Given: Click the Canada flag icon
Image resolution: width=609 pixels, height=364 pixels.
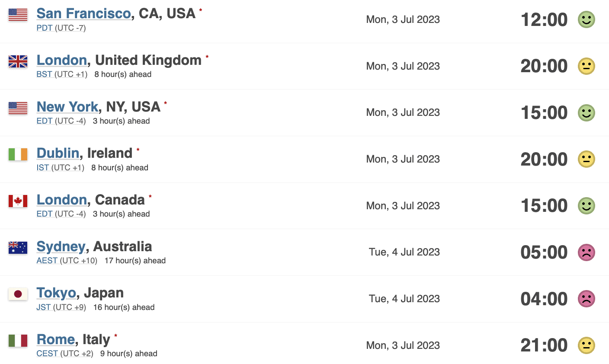Looking at the screenshot, I should click(18, 201).
